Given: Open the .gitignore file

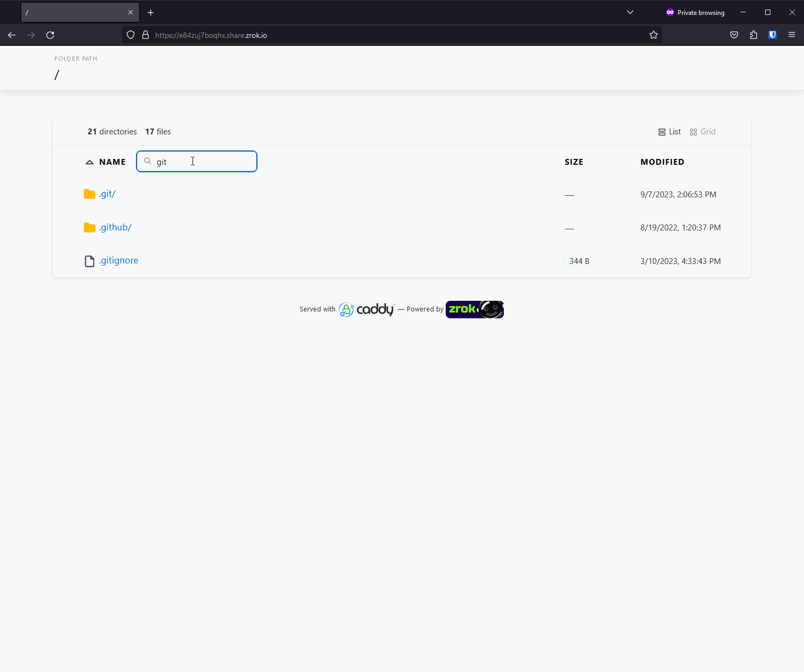Looking at the screenshot, I should (x=119, y=261).
